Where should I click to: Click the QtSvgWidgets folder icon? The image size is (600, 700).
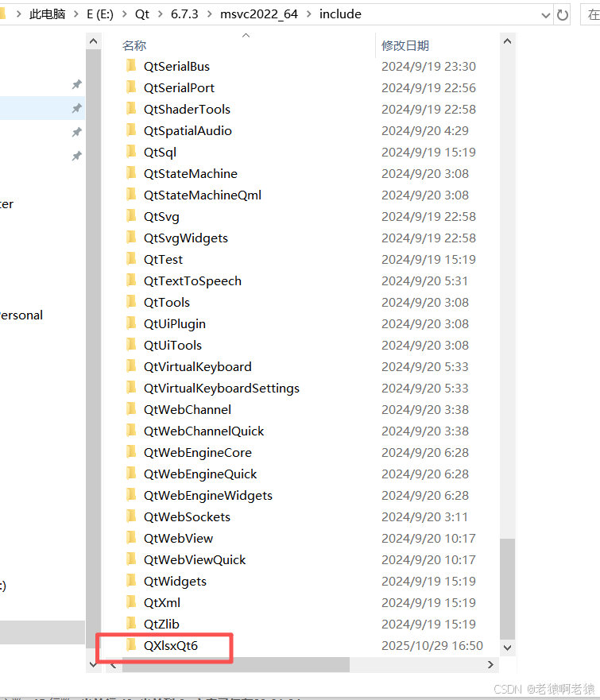click(x=131, y=238)
